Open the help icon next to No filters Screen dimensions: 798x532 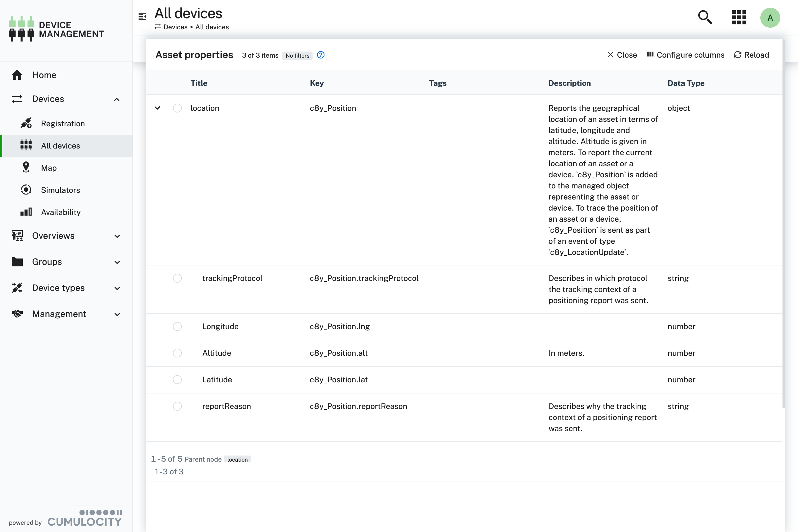(x=320, y=55)
